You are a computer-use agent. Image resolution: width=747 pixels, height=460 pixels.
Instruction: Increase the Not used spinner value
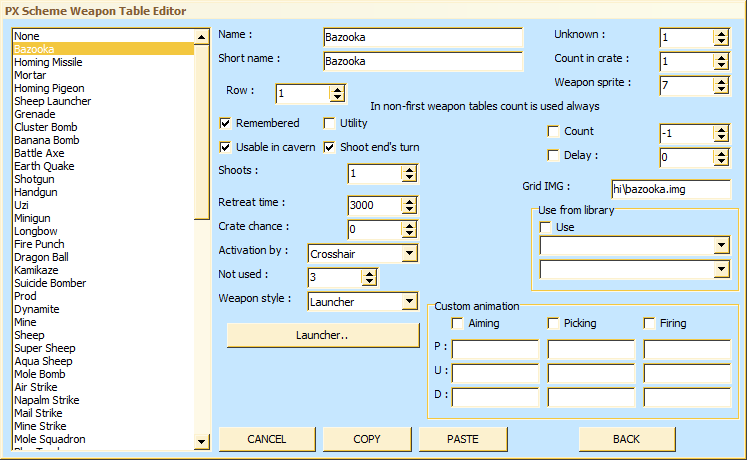369,273
